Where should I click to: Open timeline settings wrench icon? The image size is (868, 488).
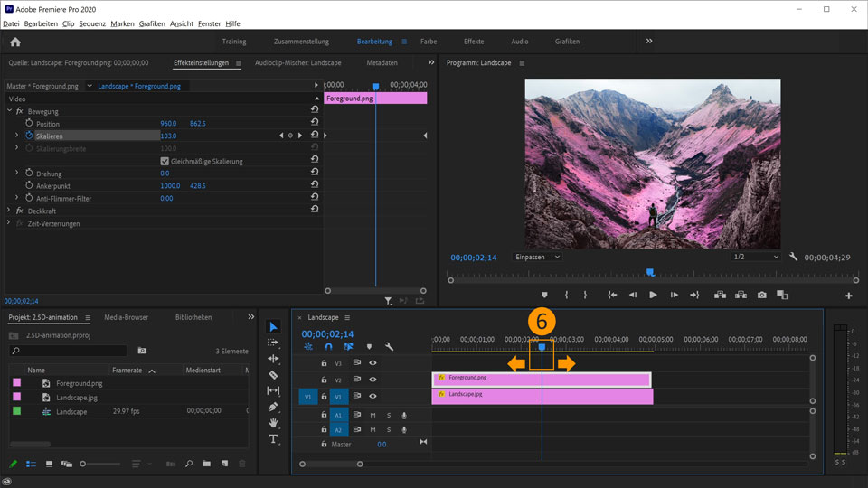click(389, 346)
